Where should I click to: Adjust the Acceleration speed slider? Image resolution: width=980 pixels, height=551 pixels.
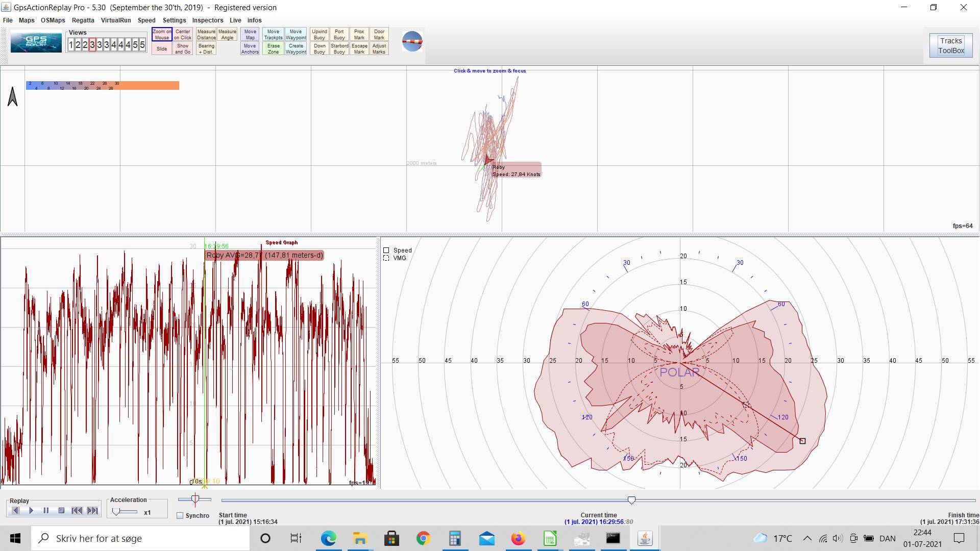[x=116, y=512]
